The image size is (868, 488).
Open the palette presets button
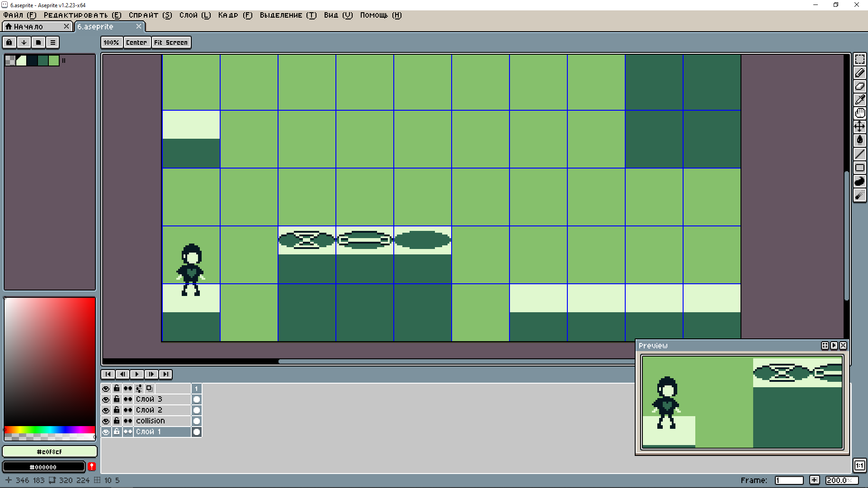tap(38, 42)
